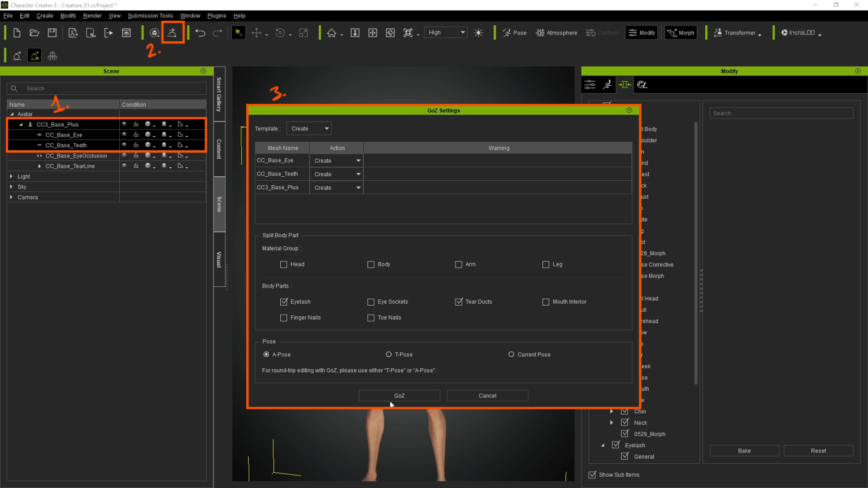Image resolution: width=868 pixels, height=488 pixels.
Task: Click the Bake button
Action: tap(744, 451)
